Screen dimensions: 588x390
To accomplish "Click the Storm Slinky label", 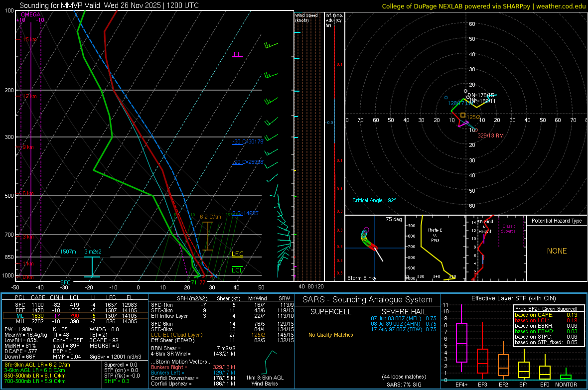I will point(361,278).
